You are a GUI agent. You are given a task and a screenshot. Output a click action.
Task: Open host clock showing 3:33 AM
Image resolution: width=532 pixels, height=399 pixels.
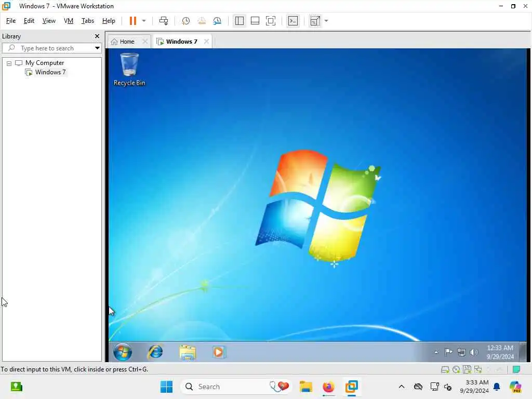tap(474, 387)
